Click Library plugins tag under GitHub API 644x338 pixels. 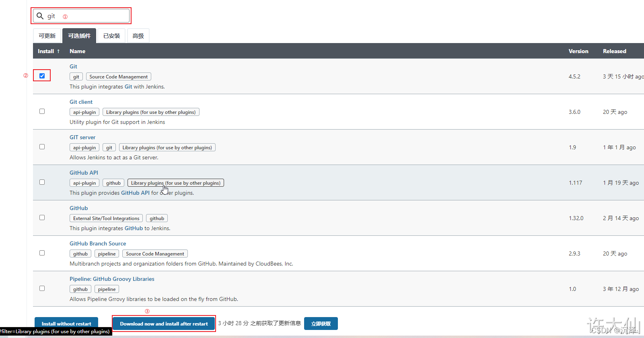pos(176,183)
